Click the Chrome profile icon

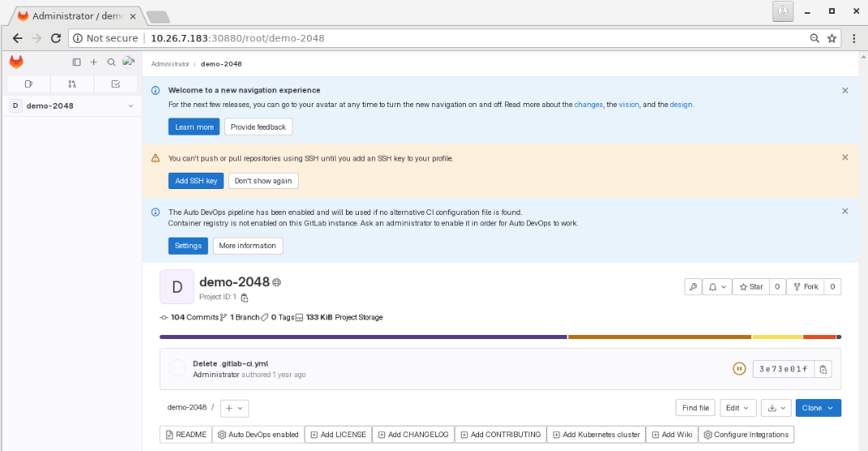pos(783,11)
